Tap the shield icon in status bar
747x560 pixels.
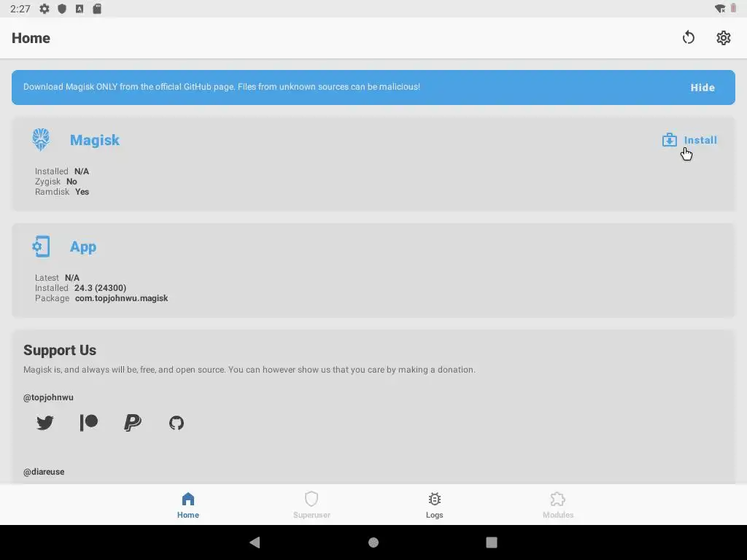[62, 9]
